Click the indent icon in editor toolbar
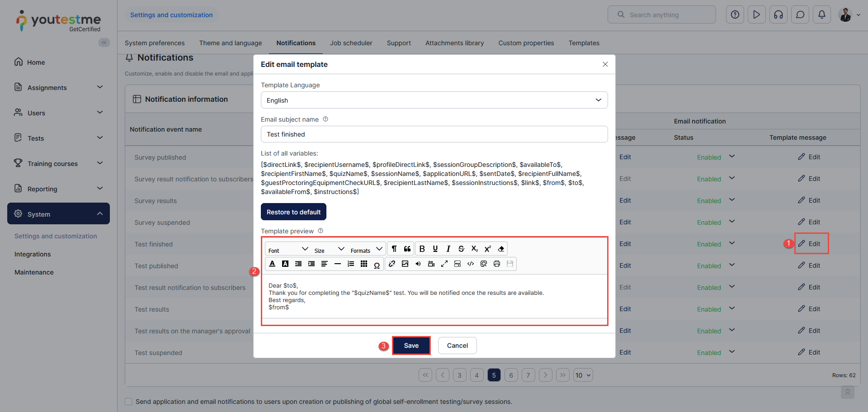868x412 pixels. tap(311, 264)
